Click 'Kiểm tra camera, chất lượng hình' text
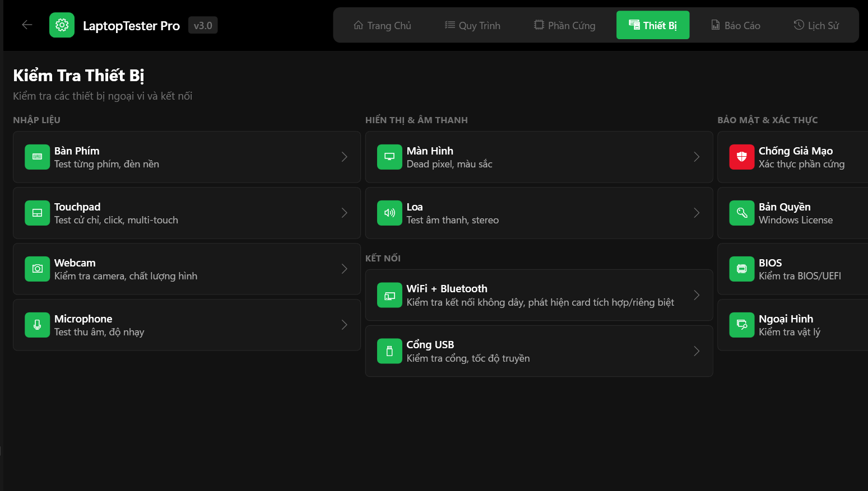The height and width of the screenshot is (491, 868). point(126,276)
